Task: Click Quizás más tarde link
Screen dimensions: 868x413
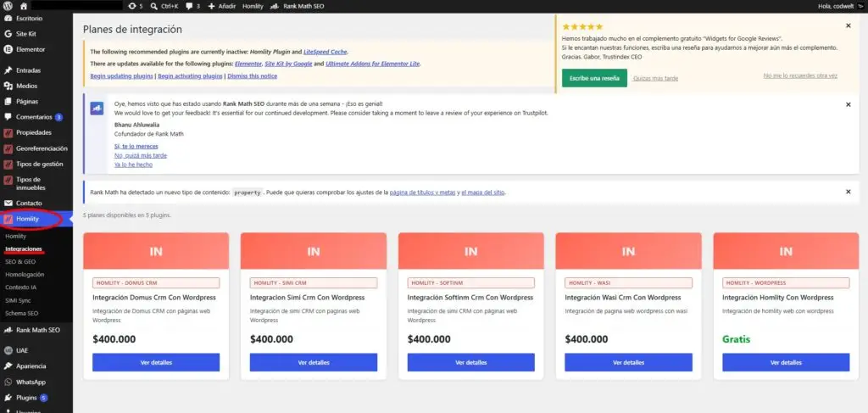Action: click(655, 79)
